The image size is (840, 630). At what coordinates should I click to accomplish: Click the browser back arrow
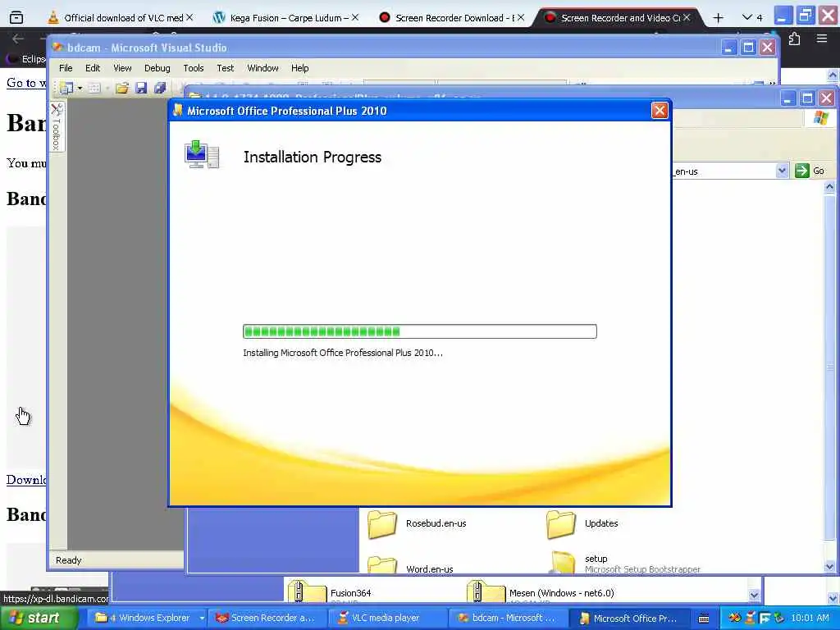click(18, 39)
